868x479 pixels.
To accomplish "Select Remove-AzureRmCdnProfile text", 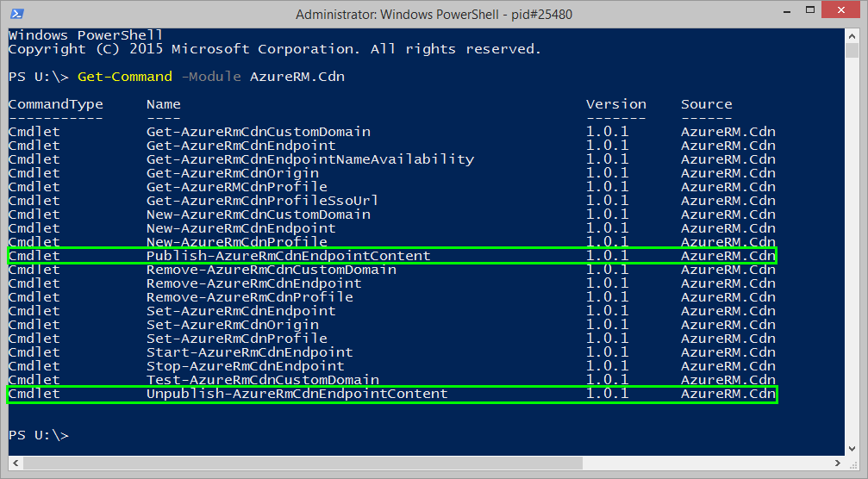I will tap(250, 297).
